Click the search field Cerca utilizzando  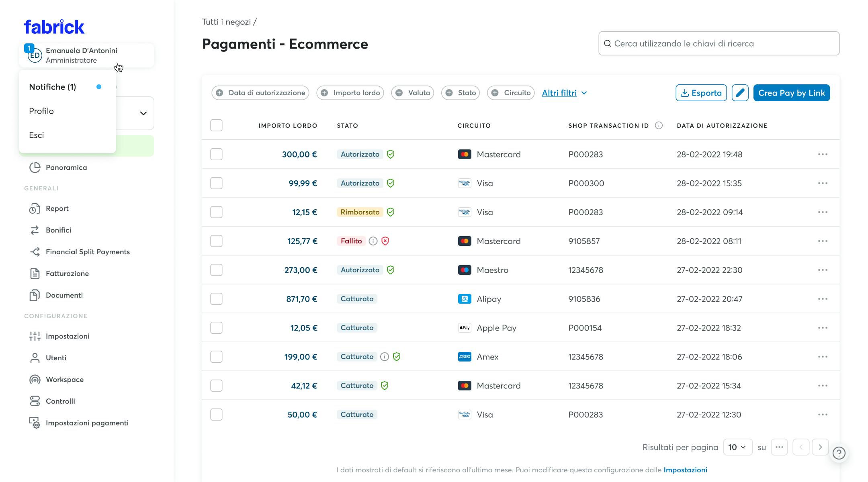[x=719, y=43]
